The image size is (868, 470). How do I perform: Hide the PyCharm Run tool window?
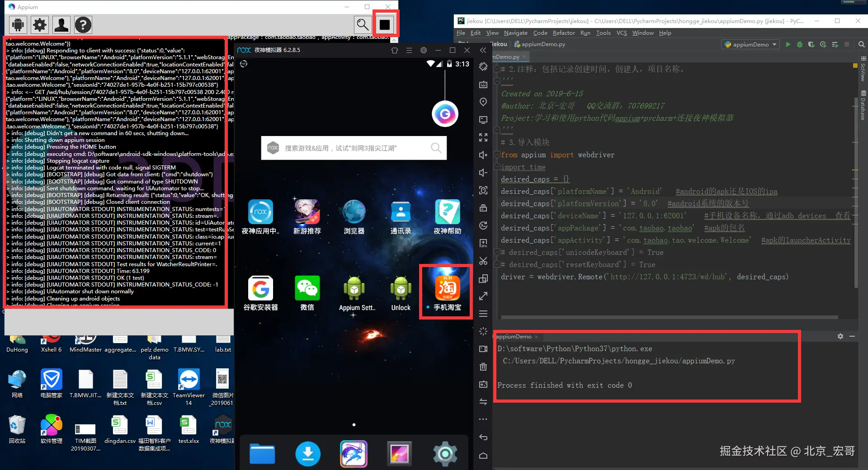coord(852,336)
